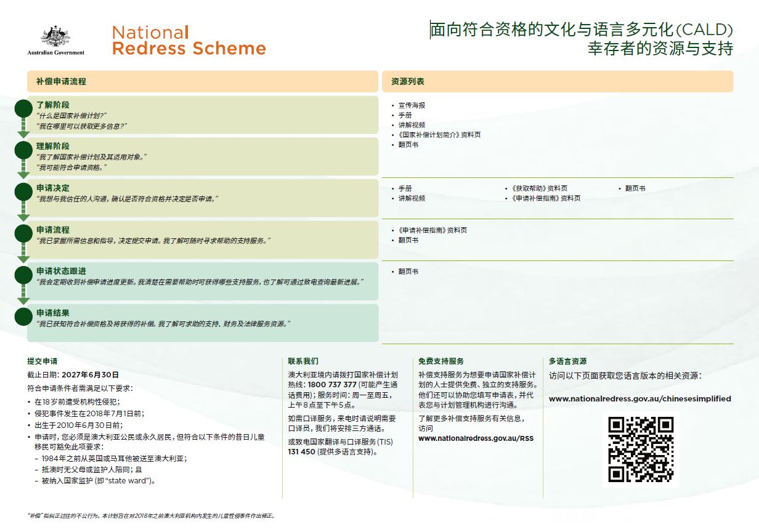Click the 理解阶段 stage heading

point(53,147)
